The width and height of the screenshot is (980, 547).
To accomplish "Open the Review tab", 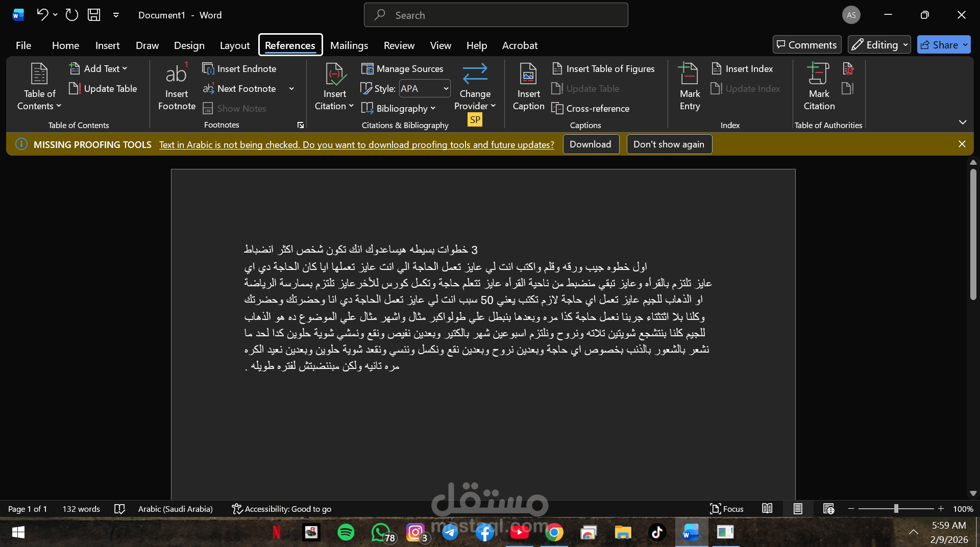I will tap(399, 45).
